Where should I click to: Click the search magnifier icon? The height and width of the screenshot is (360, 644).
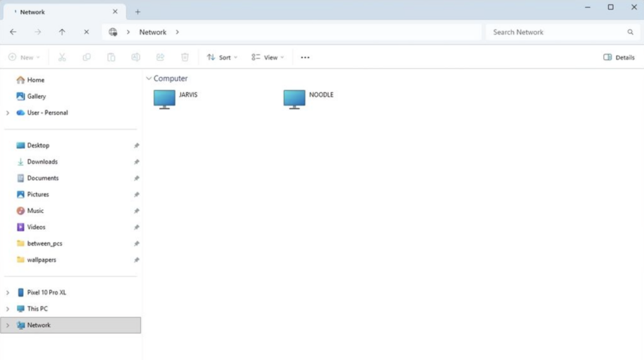[630, 32]
